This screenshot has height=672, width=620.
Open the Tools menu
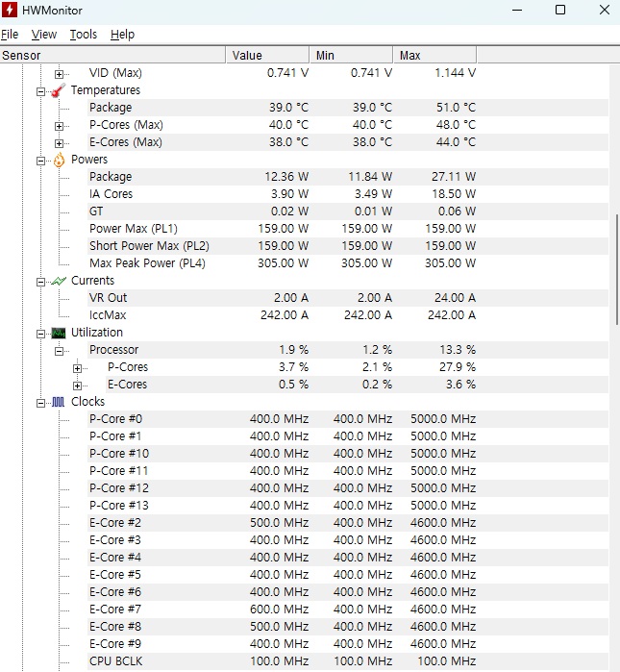tap(83, 35)
